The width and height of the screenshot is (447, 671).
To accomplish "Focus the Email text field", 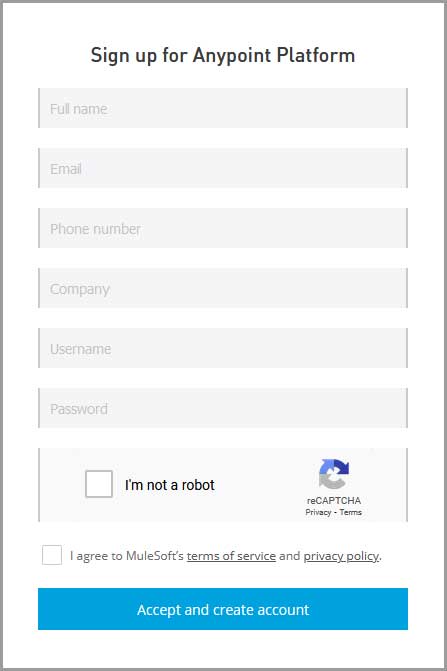I will coord(223,168).
